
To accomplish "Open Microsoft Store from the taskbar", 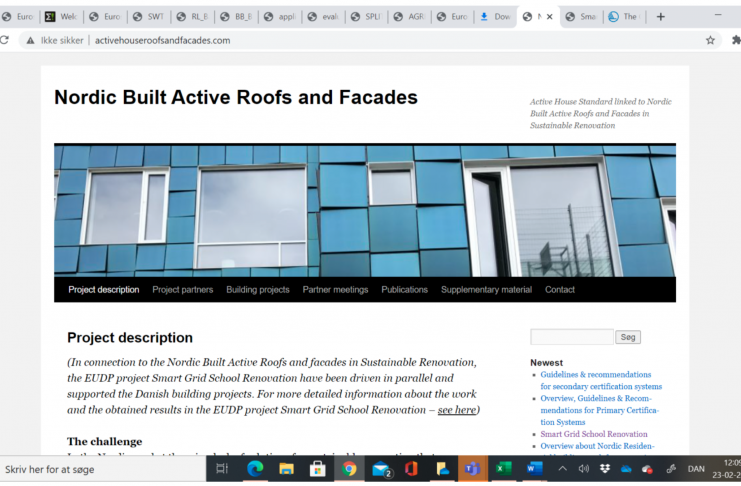I will click(x=317, y=469).
